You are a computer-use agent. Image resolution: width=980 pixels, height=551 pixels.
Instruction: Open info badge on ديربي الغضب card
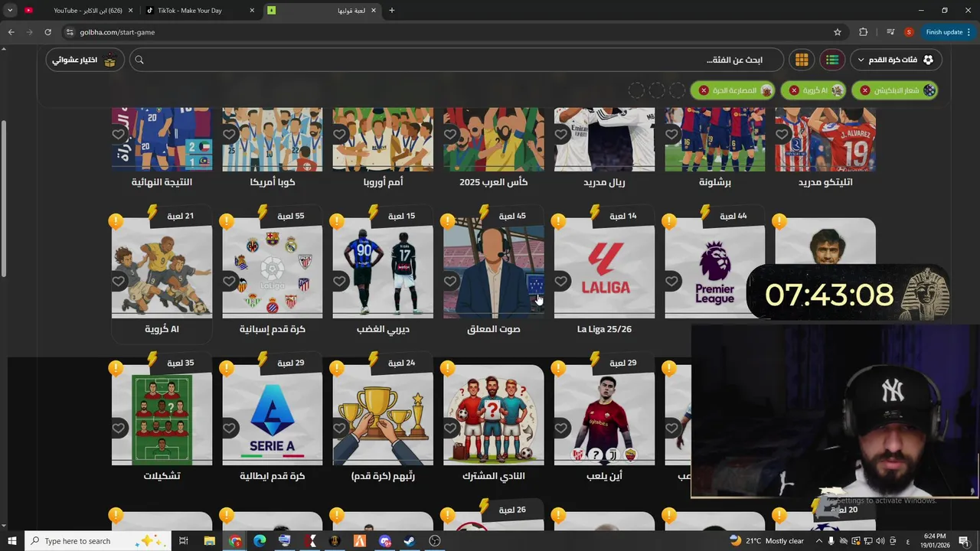coord(337,222)
